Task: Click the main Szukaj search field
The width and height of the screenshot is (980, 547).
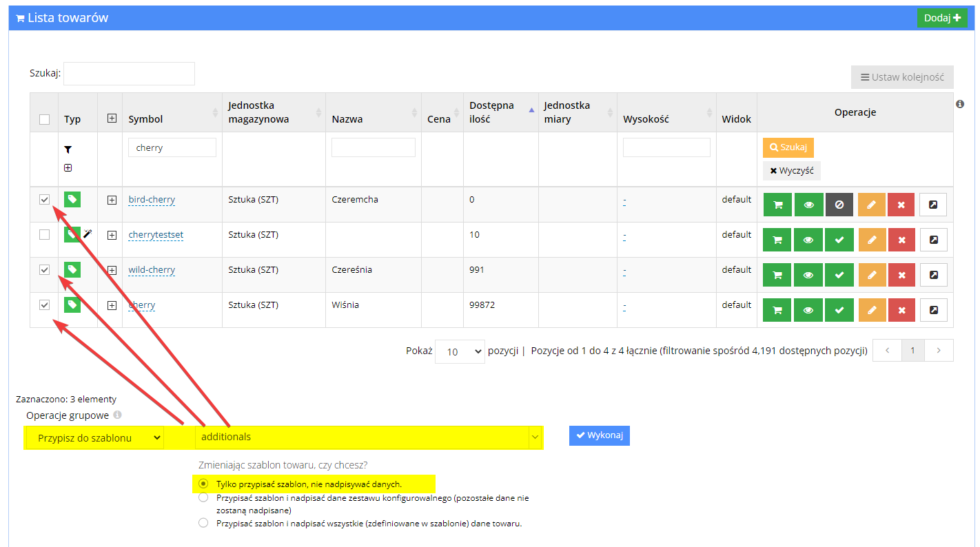Action: click(130, 73)
